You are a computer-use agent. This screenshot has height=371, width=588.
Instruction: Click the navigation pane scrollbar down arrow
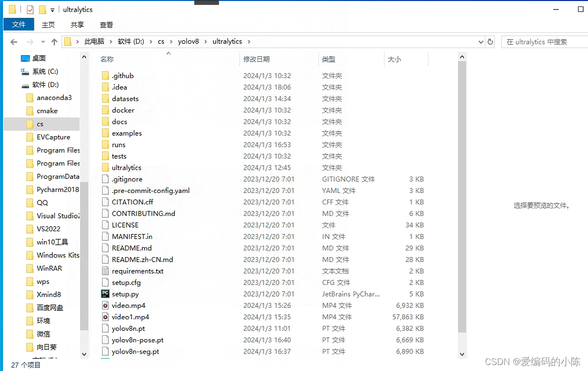[x=84, y=354]
